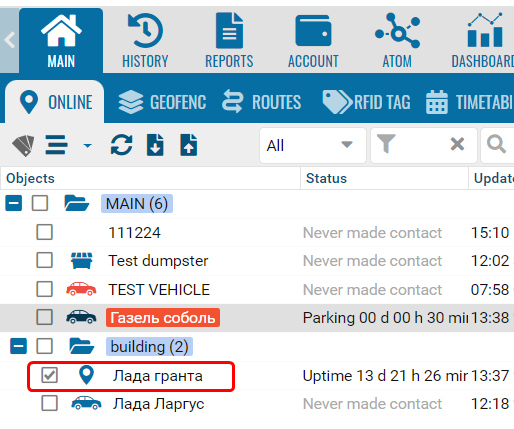Click the import download file icon
Image resolution: width=514 pixels, height=429 pixels.
point(155,145)
